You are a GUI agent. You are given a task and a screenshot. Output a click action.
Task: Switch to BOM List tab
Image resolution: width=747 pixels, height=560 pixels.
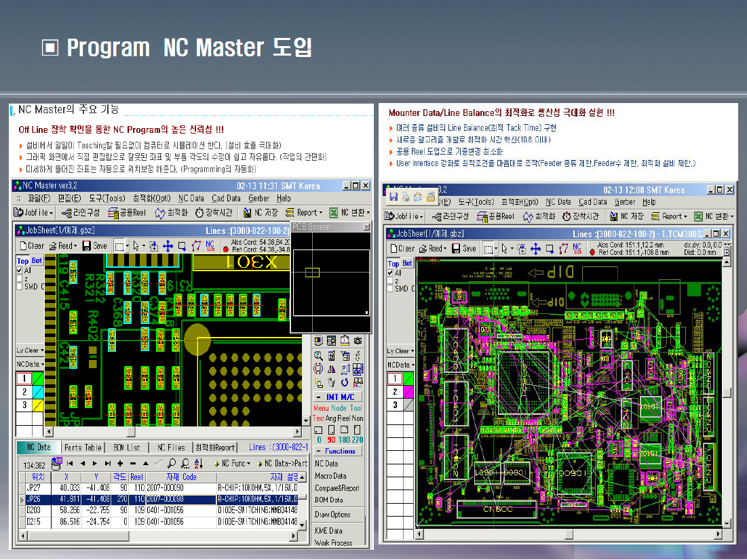tap(127, 447)
